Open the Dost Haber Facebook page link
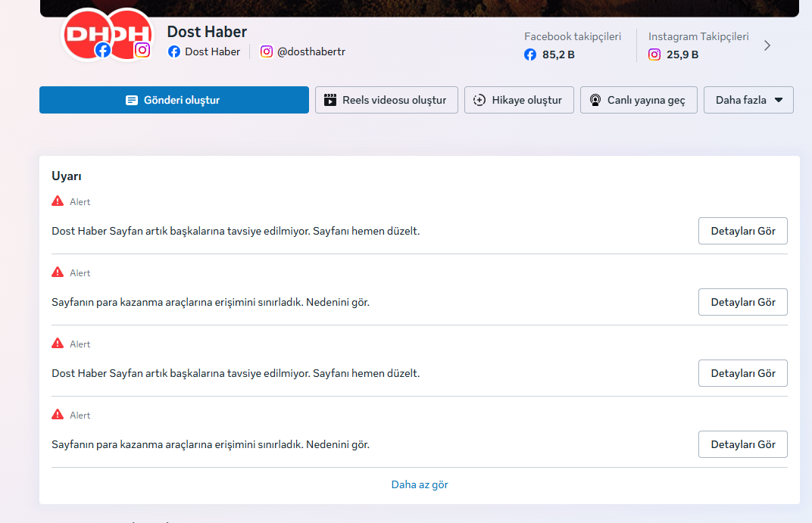812x523 pixels. pos(212,51)
